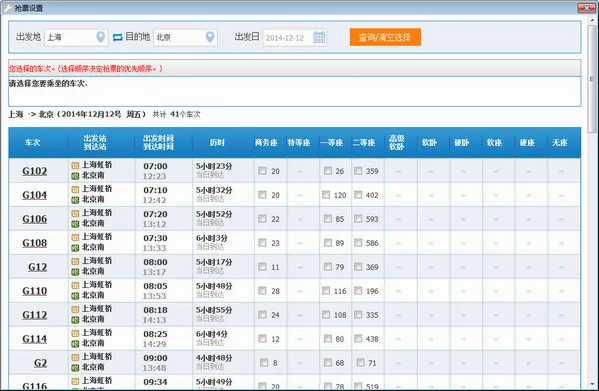Check G12 business seat checkbox (11)
Image resolution: width=599 pixels, height=391 pixels.
click(262, 267)
